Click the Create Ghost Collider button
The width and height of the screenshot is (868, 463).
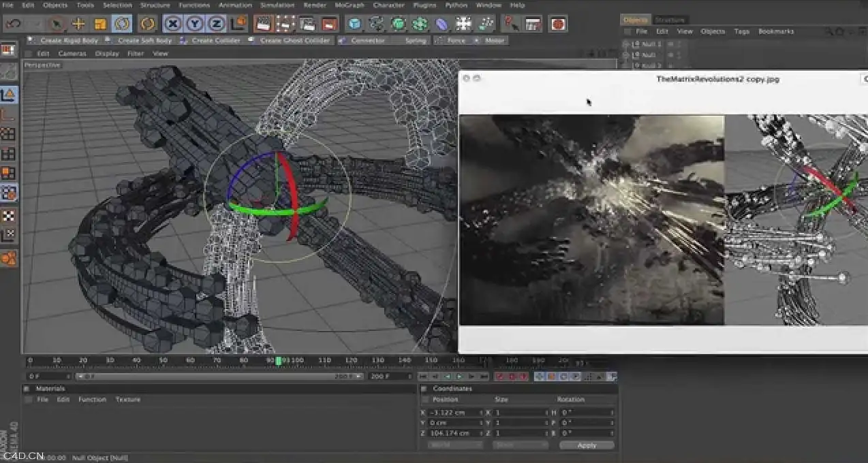(x=290, y=41)
